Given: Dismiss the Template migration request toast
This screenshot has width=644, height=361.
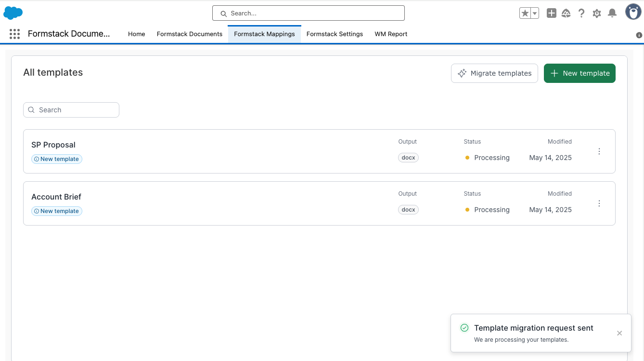Looking at the screenshot, I should click(x=619, y=333).
